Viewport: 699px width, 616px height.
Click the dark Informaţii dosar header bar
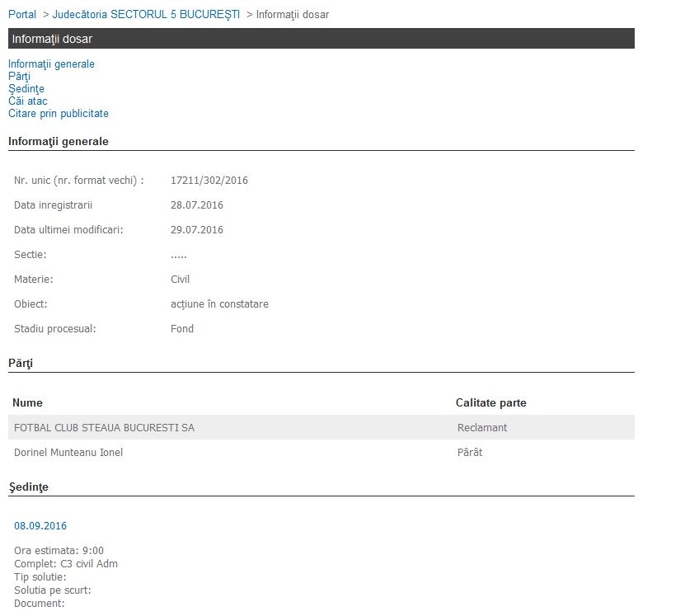point(321,39)
